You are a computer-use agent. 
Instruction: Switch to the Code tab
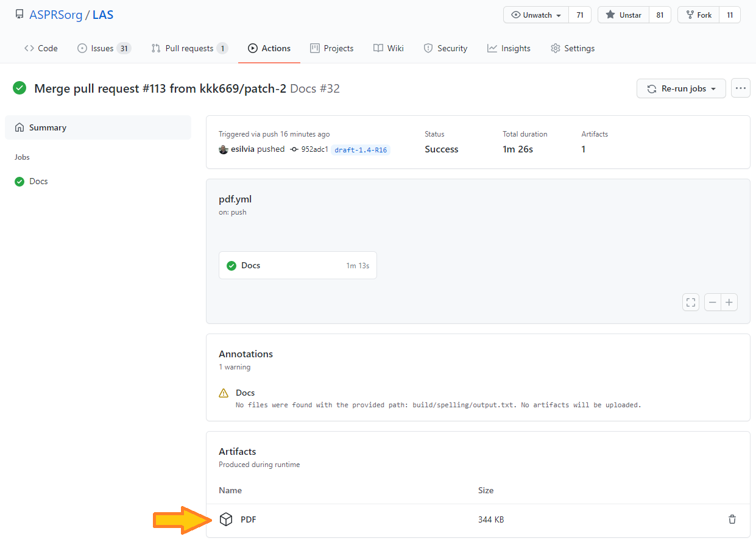point(41,48)
